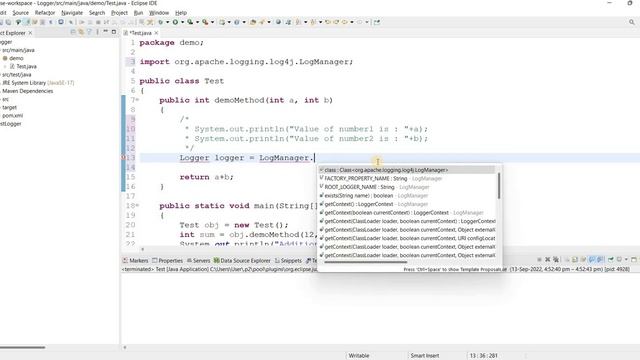Maximize the Project Explorer panel

(114, 32)
